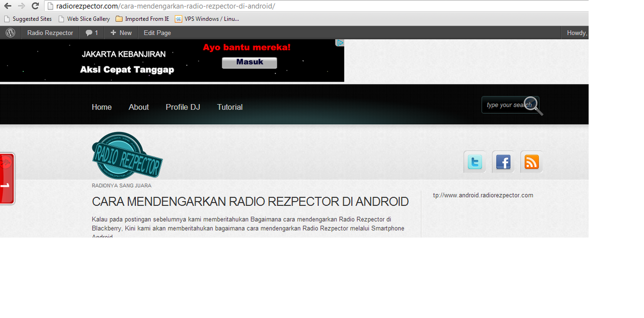Click the Aksi Cepat Tanggap ad text
The image size is (644, 318).
click(x=127, y=70)
